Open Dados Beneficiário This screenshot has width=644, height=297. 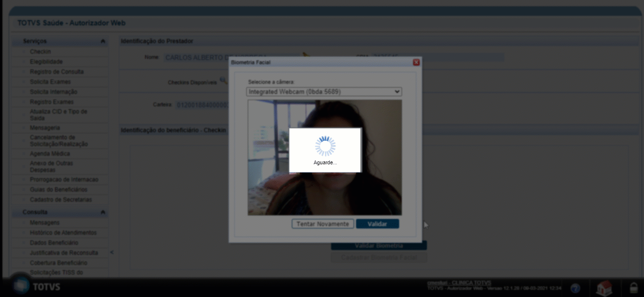point(54,243)
